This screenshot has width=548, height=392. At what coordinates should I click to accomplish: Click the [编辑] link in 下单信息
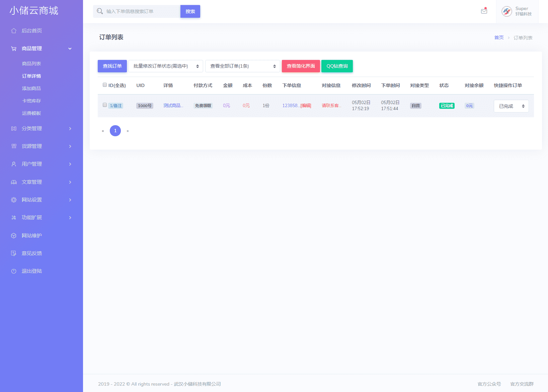pos(306,105)
